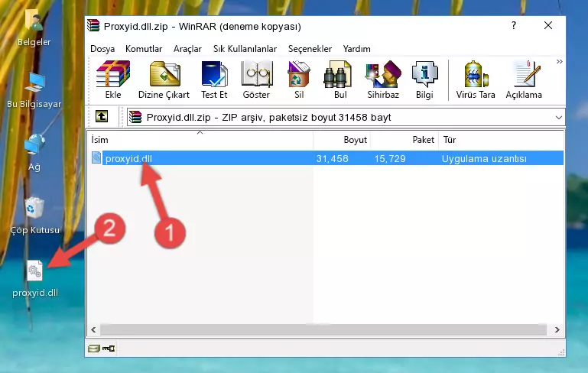Viewport: 588px width, 373px height.
Task: Sort by the Tür column header
Action: (x=501, y=140)
